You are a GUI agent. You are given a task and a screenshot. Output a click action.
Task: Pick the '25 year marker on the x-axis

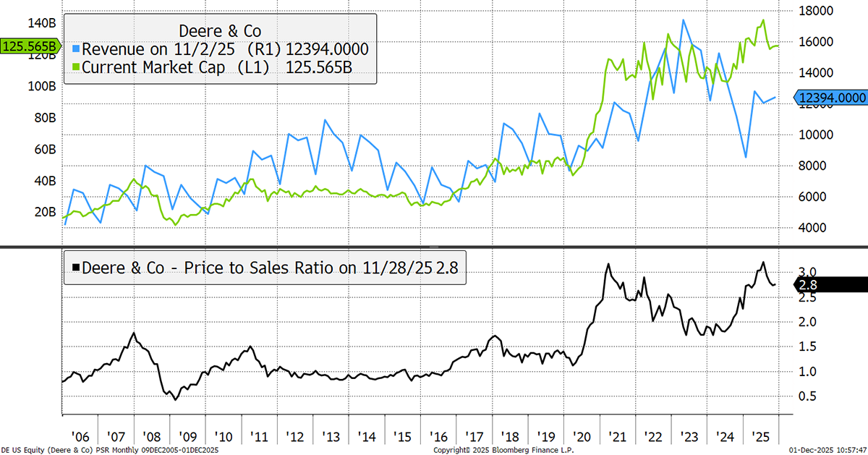coord(759,438)
